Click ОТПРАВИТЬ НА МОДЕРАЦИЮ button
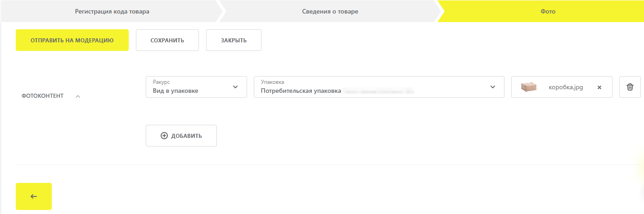 tap(72, 40)
